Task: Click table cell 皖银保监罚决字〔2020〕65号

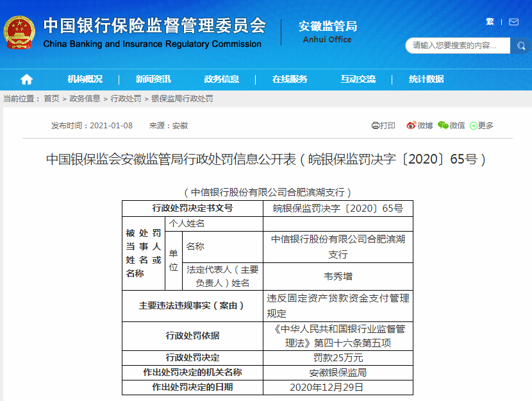Action: tap(338, 208)
